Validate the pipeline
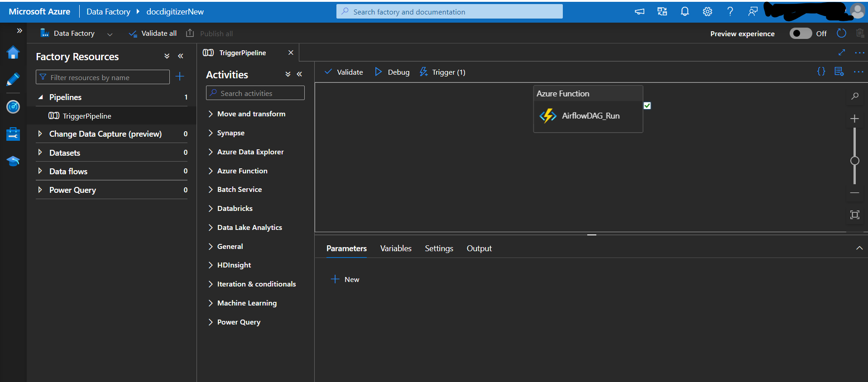 (x=344, y=72)
